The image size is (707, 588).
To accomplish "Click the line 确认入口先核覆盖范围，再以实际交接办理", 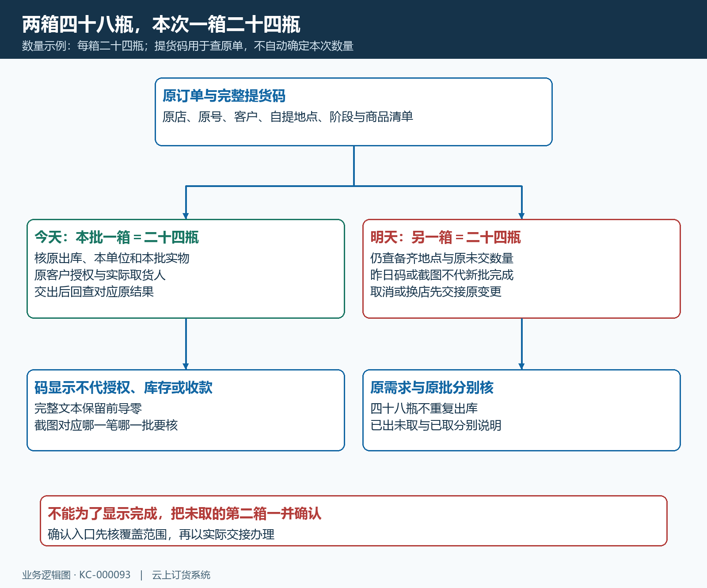I will pyautogui.click(x=161, y=535).
